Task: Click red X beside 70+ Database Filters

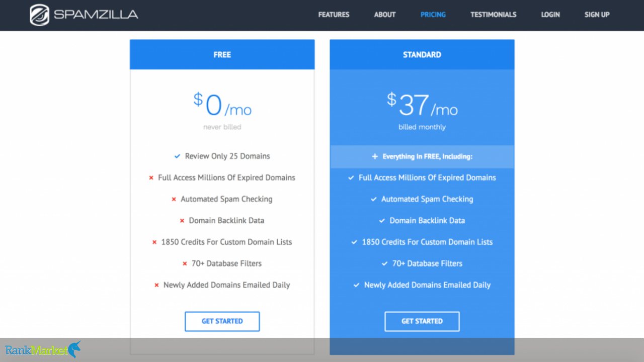Action: [x=185, y=264]
